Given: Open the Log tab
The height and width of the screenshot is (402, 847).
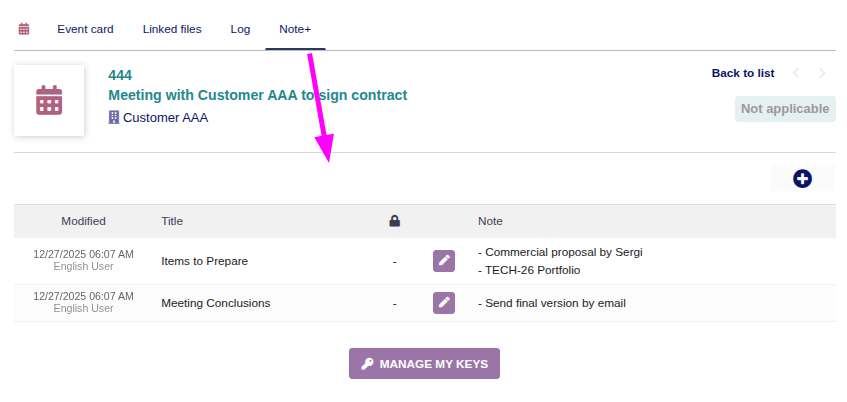Looking at the screenshot, I should point(240,29).
